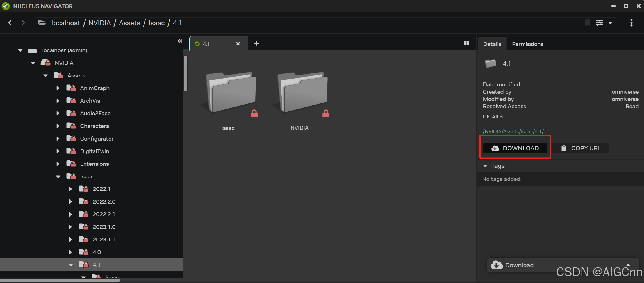This screenshot has width=644, height=283.
Task: Select the NVIDIA locked folder in tree
Action: 64,63
